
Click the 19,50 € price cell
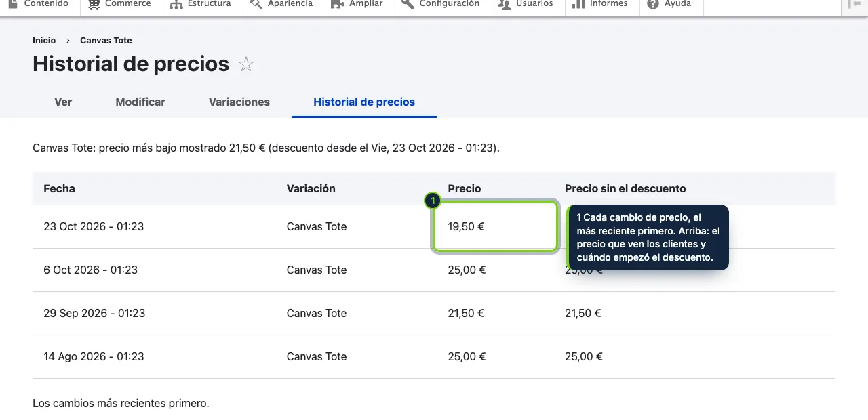495,226
